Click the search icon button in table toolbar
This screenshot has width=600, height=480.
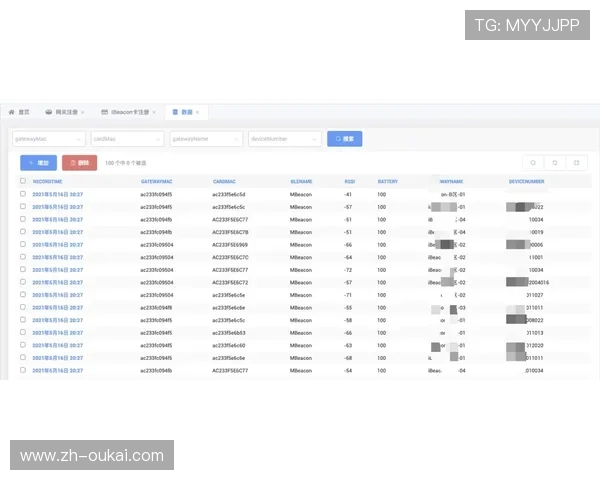533,162
